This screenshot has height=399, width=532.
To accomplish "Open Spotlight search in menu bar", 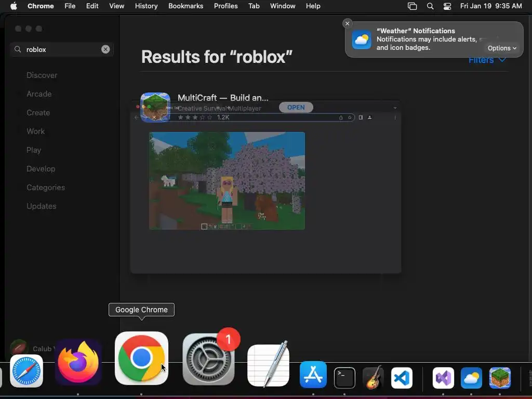I will pyautogui.click(x=430, y=6).
